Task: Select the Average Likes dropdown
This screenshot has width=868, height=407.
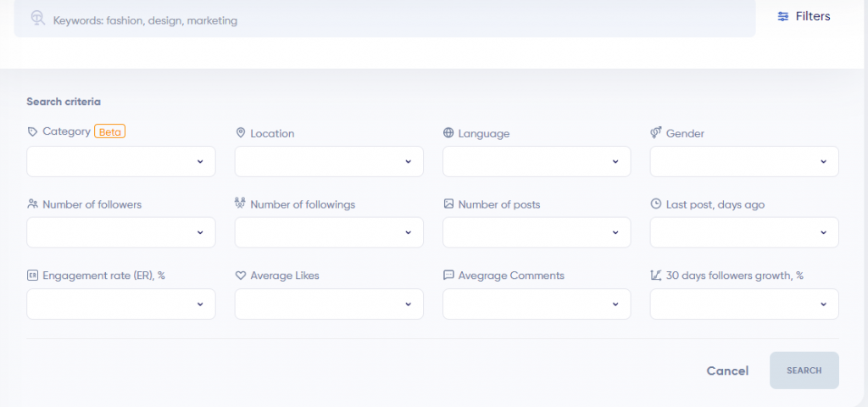Action: pyautogui.click(x=329, y=304)
